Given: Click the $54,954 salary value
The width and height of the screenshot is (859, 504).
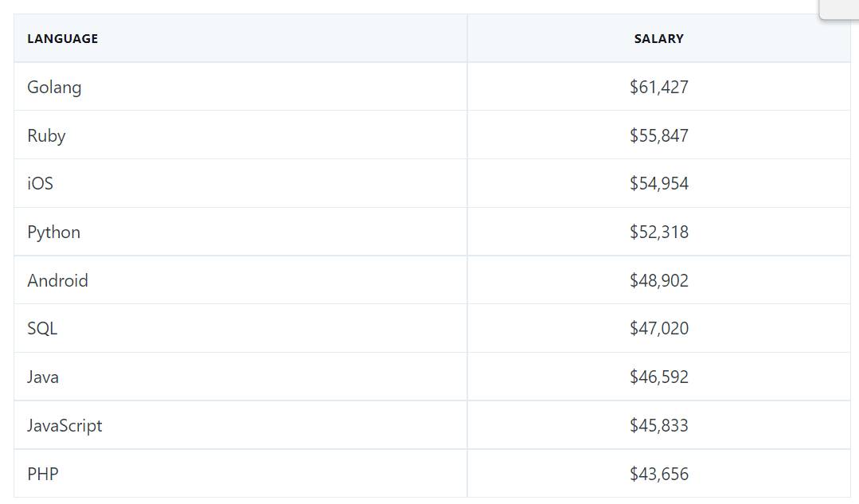Looking at the screenshot, I should (x=658, y=183).
